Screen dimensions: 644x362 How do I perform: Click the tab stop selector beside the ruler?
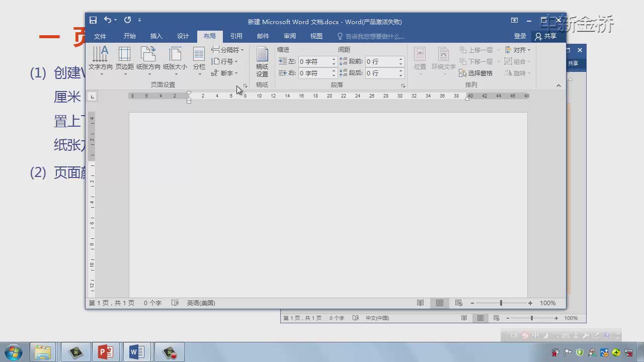click(93, 96)
